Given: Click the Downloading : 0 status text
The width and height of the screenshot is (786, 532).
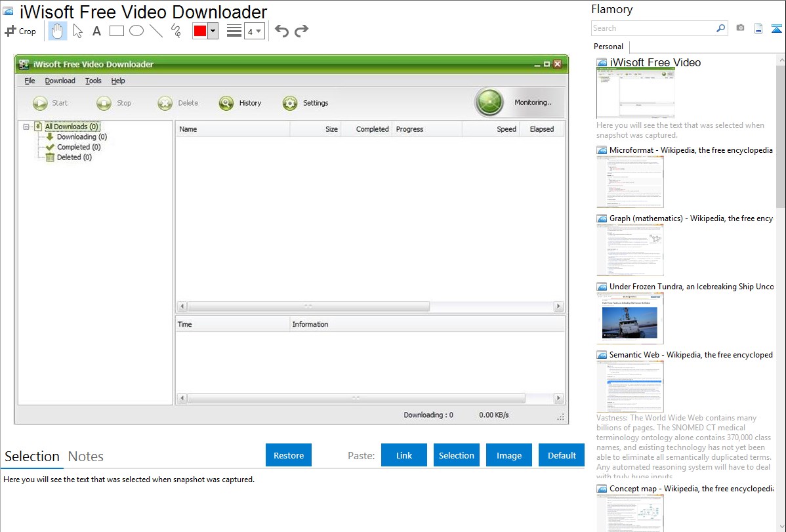Looking at the screenshot, I should click(428, 415).
